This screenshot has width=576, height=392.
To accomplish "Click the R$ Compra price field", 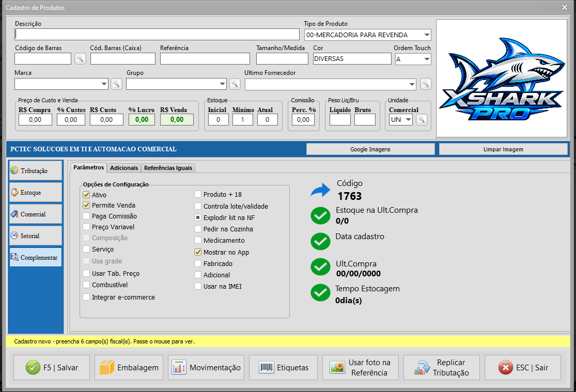I will point(35,119).
